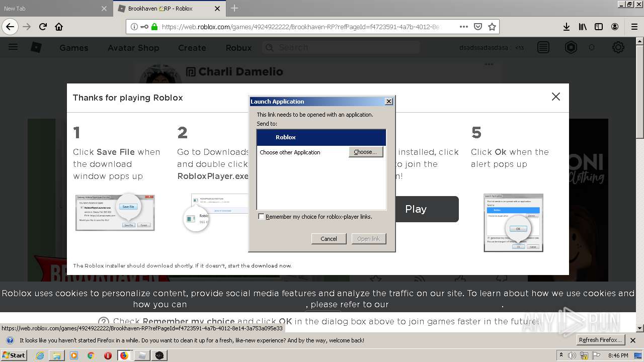This screenshot has height=362, width=644.
Task: Open page actions three-dot menu
Action: pos(464,27)
